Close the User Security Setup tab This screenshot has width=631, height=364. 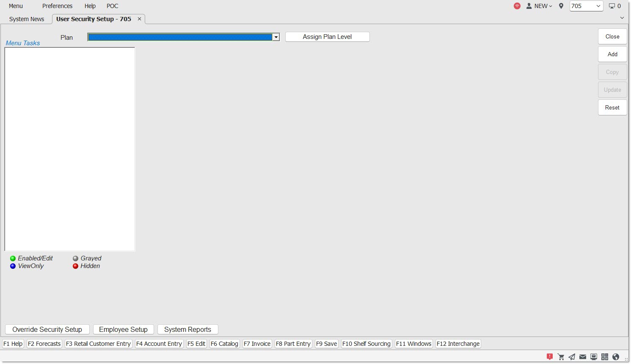(139, 19)
